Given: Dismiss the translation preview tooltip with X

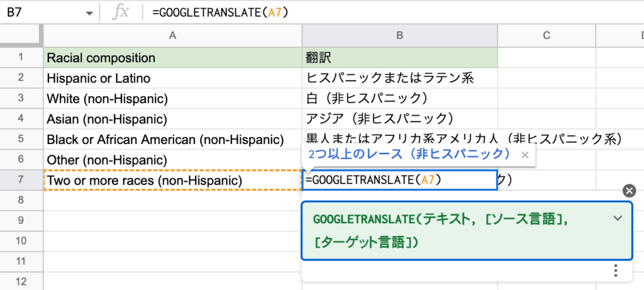Looking at the screenshot, I should pyautogui.click(x=525, y=155).
